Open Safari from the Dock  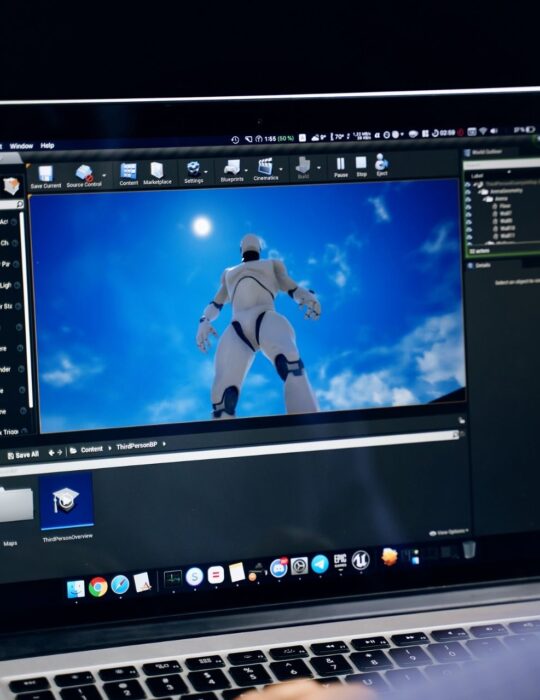pos(120,584)
